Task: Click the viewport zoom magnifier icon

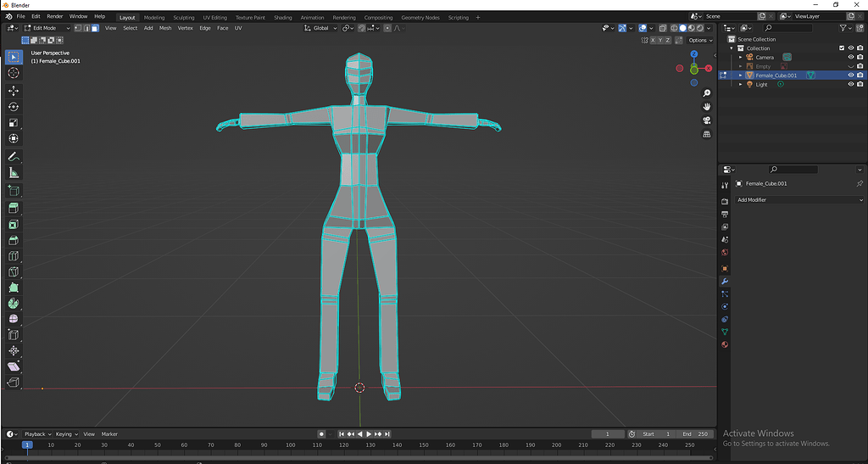Action: click(x=707, y=93)
